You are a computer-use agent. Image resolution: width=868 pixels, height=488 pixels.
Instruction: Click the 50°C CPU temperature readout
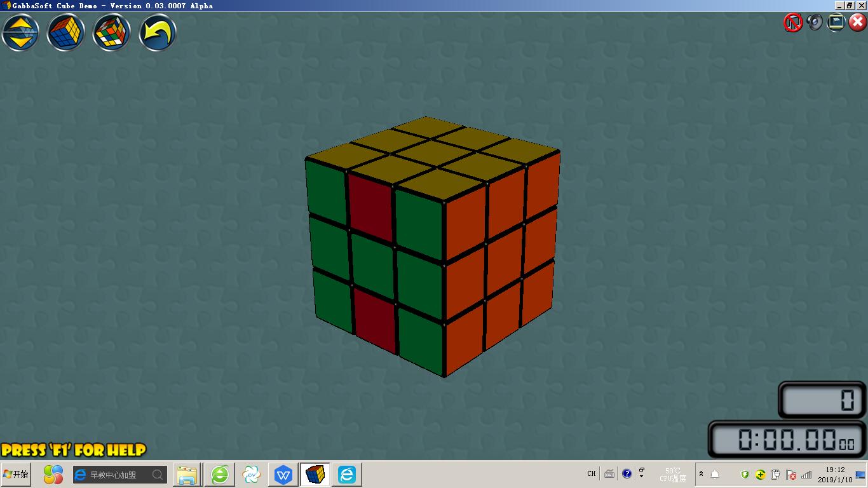tap(673, 475)
